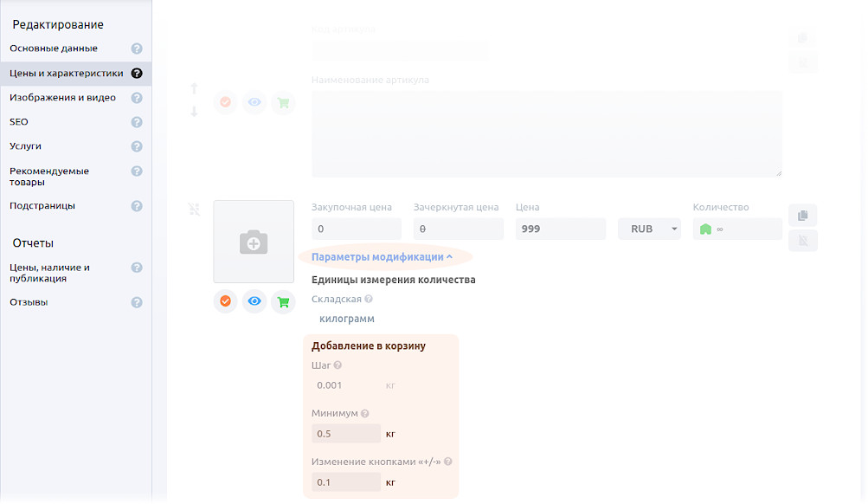Toggle the green shopping cart availability icon

click(283, 301)
